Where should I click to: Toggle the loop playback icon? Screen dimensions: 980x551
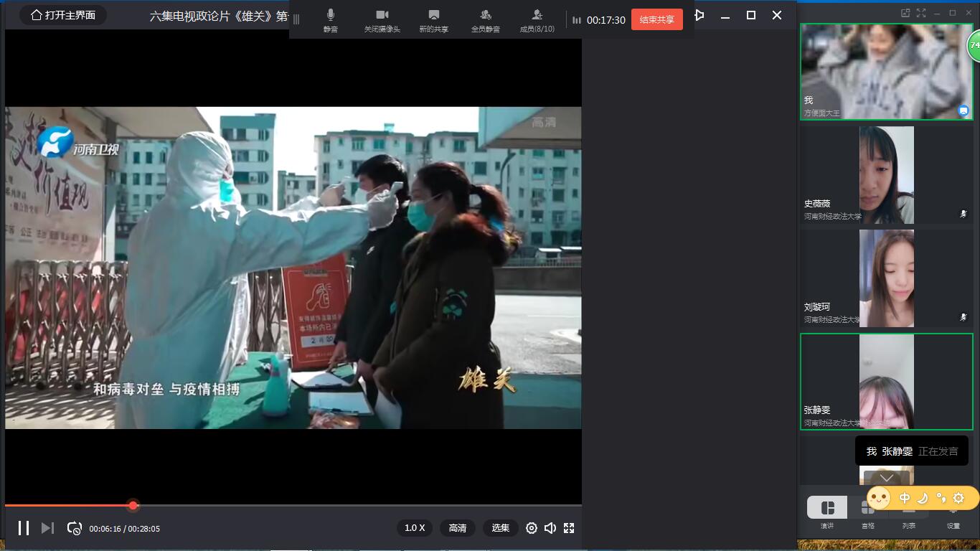[x=74, y=528]
